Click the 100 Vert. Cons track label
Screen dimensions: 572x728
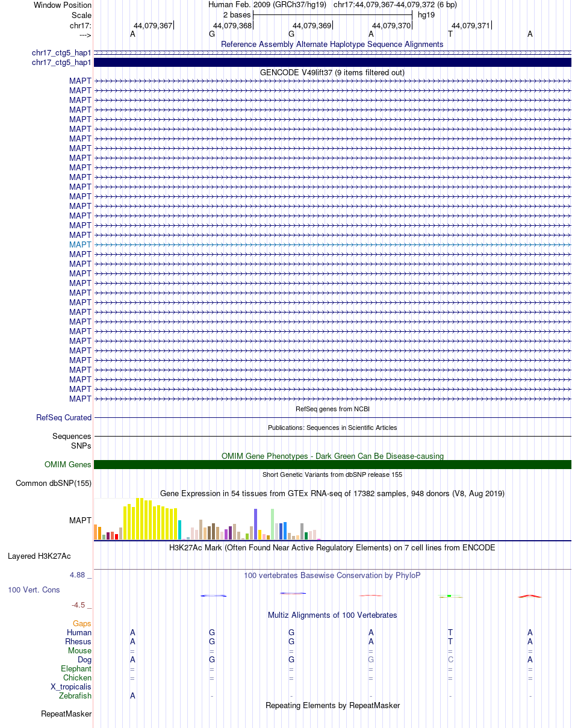click(x=34, y=590)
